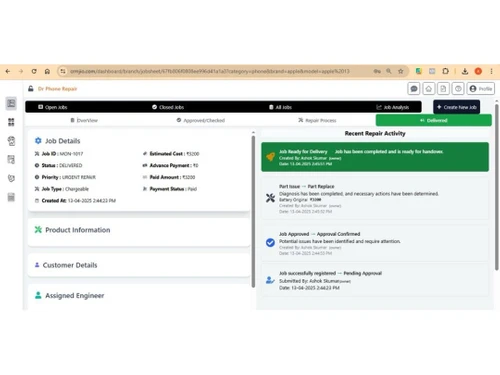The image size is (500, 375).
Task: Click the sixth sidebar icon at bottom
Action: (11, 197)
